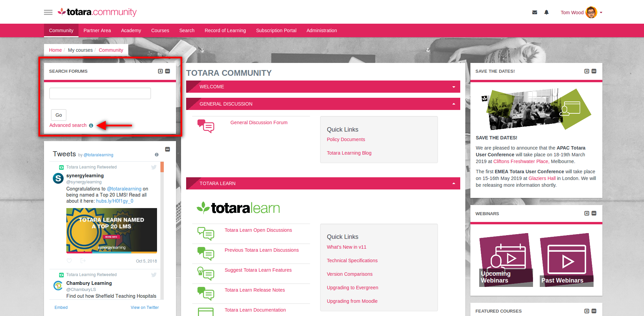This screenshot has height=316, width=644.
Task: Go to the Academy menu item
Action: coord(131,30)
